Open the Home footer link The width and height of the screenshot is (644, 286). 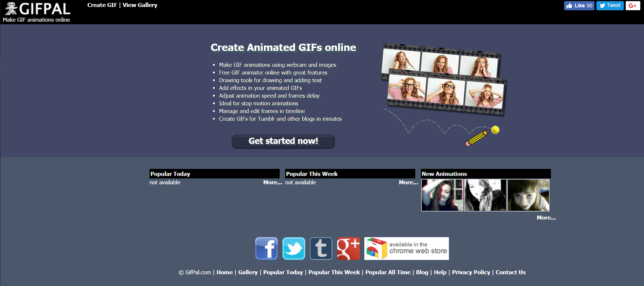tap(225, 272)
